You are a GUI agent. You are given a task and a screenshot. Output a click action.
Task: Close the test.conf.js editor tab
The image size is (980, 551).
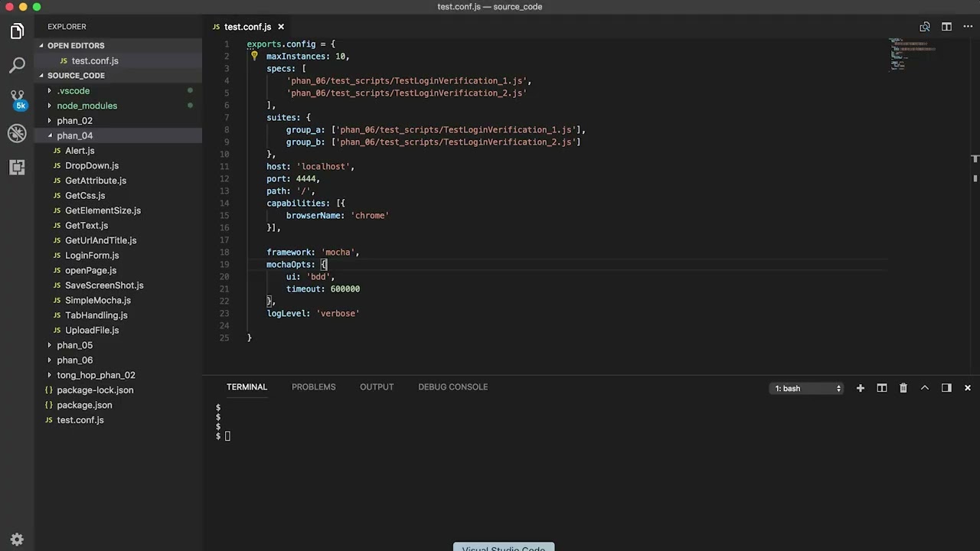(x=281, y=27)
